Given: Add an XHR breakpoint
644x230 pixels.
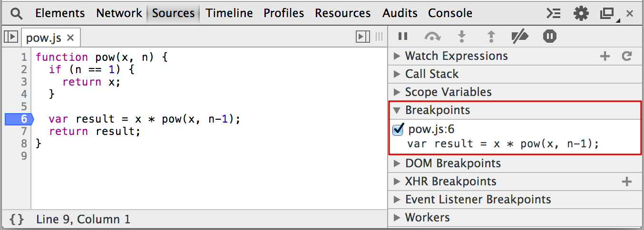Looking at the screenshot, I should pos(627,182).
